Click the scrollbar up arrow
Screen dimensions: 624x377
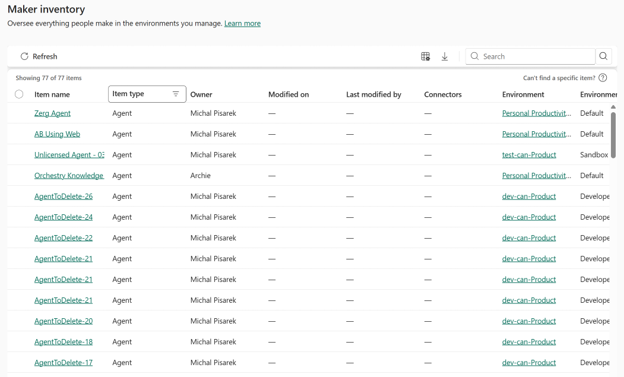613,107
